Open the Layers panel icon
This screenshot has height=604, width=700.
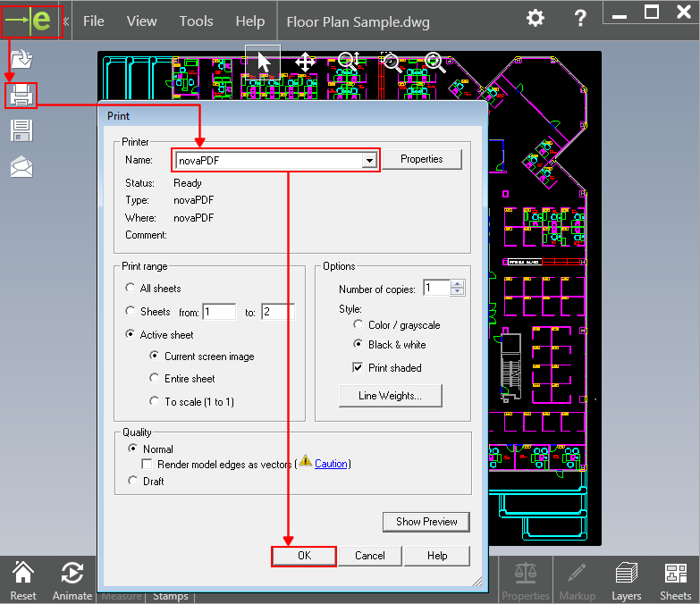click(x=626, y=581)
